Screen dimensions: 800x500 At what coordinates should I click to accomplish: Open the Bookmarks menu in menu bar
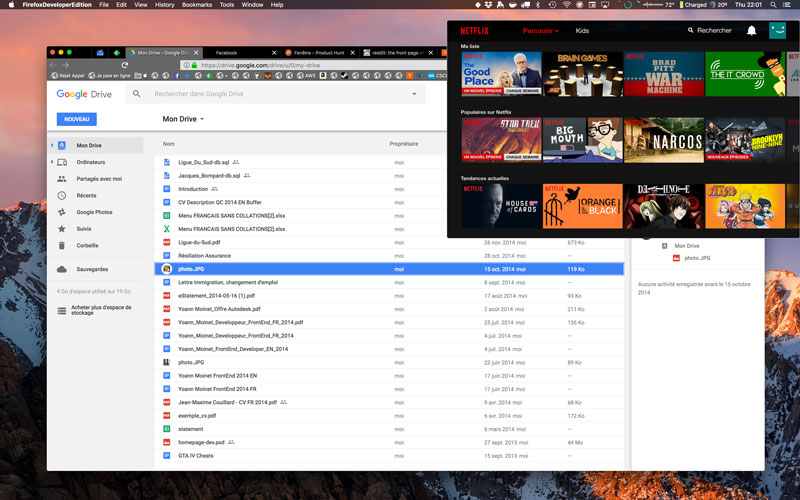[x=197, y=5]
